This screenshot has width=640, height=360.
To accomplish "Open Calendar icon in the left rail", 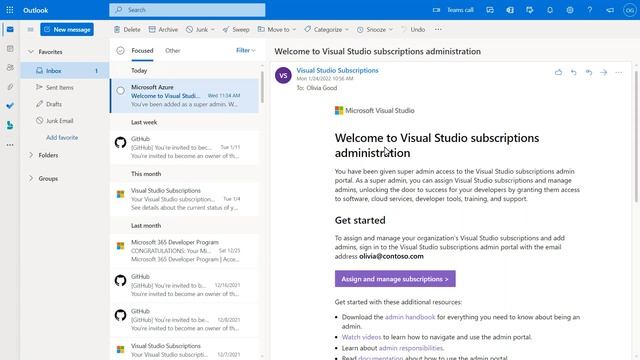I will click(10, 49).
